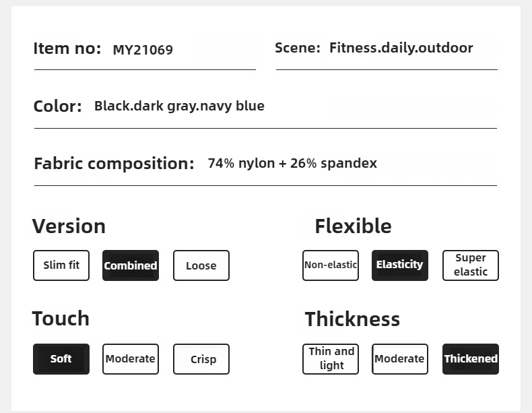Choose the Super elastic option
The image size is (532, 413).
click(x=471, y=265)
